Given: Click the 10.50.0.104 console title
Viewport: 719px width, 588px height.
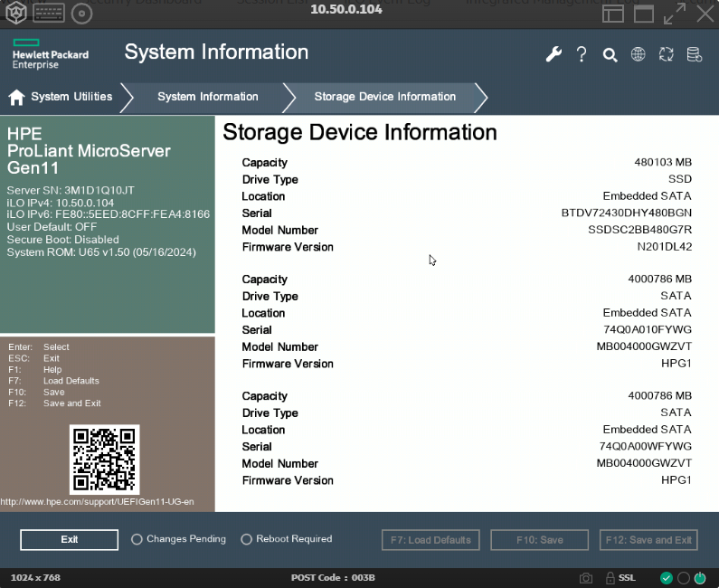Looking at the screenshot, I should point(346,10).
